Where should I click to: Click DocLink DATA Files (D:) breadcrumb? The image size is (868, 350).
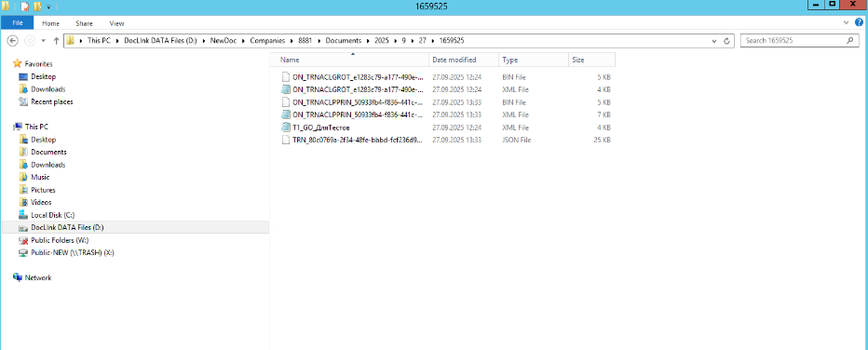tap(159, 41)
